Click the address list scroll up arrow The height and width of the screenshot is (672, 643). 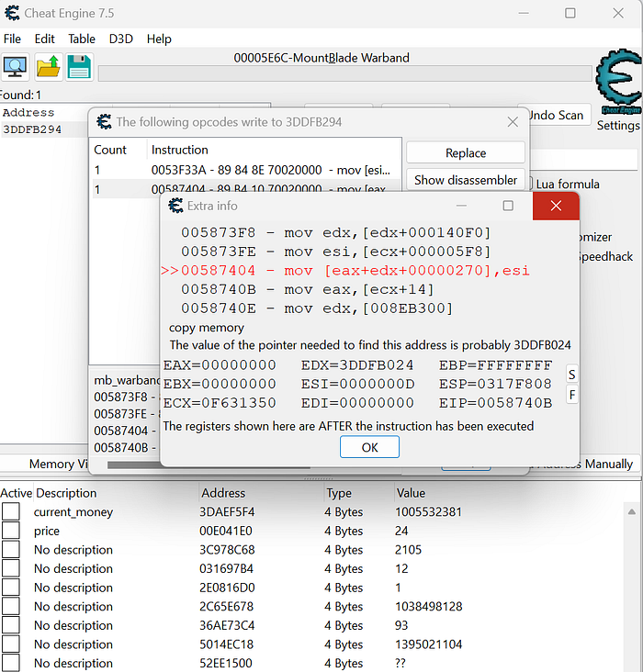pyautogui.click(x=631, y=511)
